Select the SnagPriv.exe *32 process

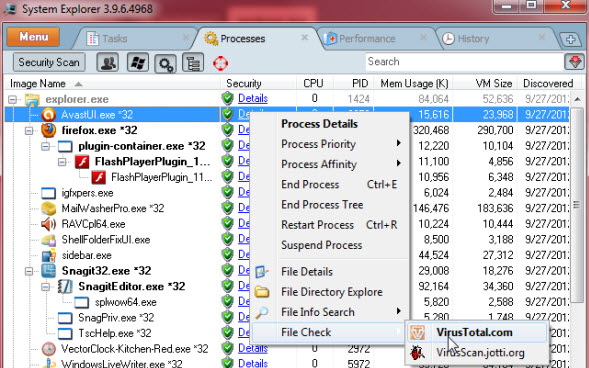tap(116, 318)
